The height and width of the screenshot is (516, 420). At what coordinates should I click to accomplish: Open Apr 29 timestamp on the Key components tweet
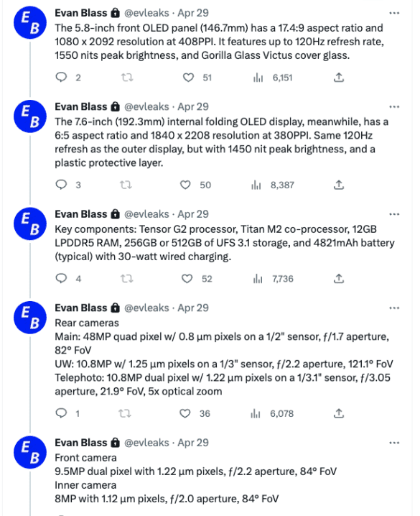[x=193, y=214]
